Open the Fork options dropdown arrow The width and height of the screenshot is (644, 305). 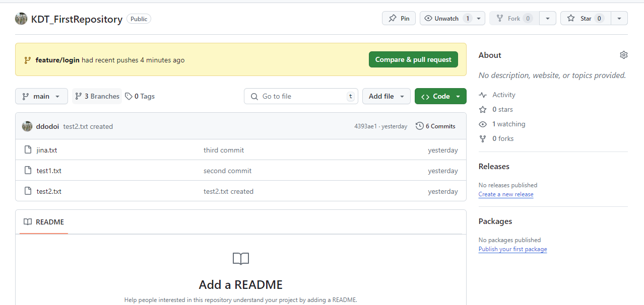[x=547, y=18]
